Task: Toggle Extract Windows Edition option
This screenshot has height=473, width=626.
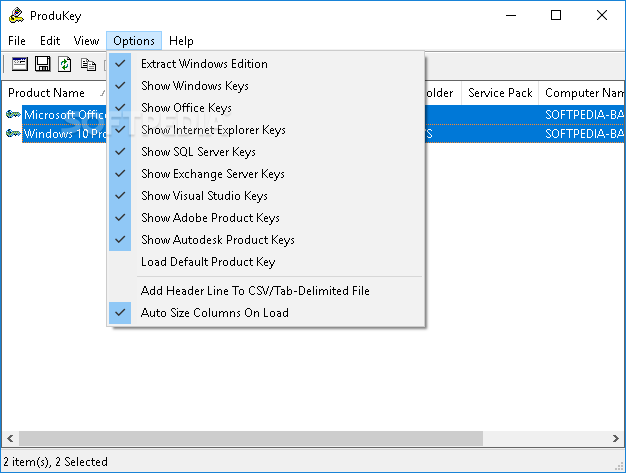Action: click(266, 64)
